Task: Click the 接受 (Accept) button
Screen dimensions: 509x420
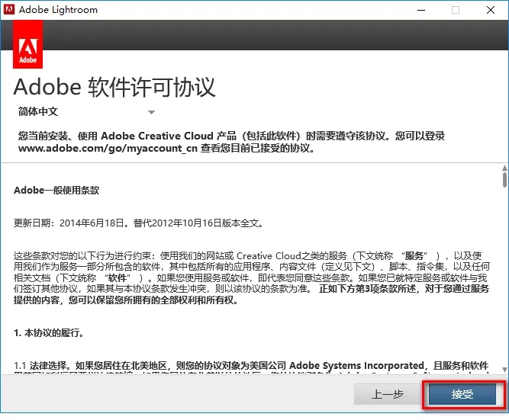Action: [462, 394]
